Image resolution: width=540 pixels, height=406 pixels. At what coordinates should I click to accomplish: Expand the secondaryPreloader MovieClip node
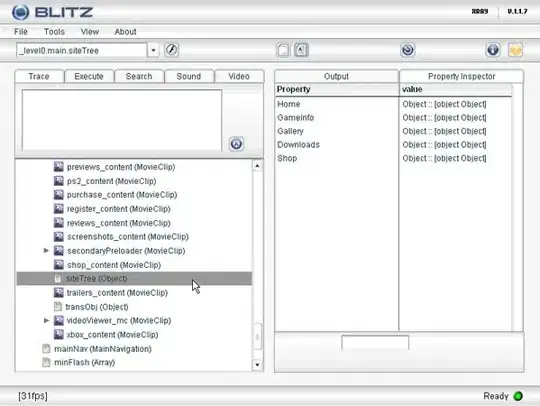point(46,251)
